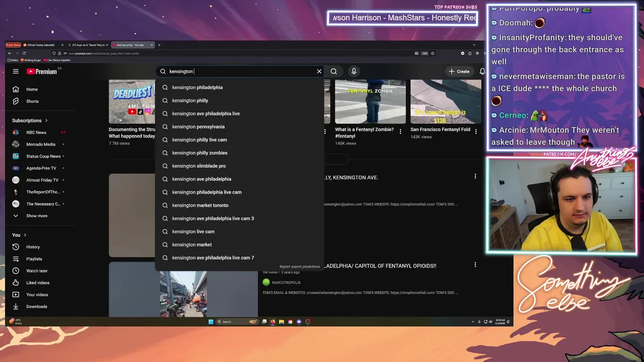Expand the Subscriptions section header
The image size is (644, 362).
tap(30, 121)
